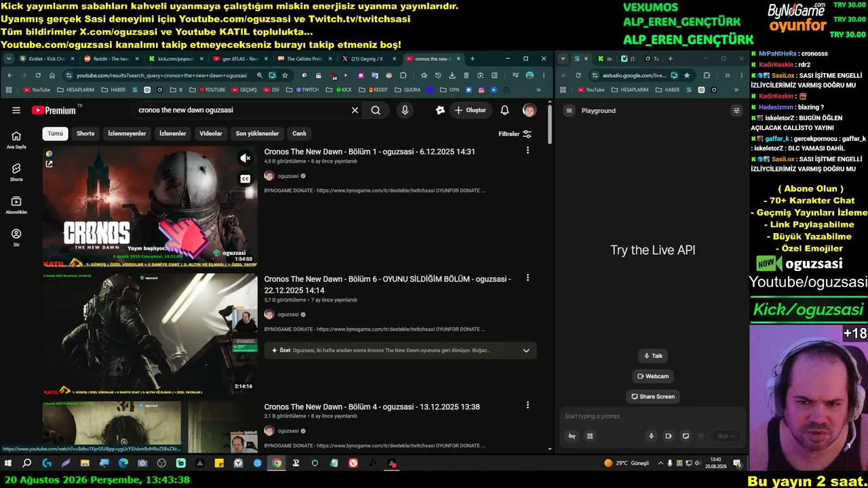Open Windows taskbar search
This screenshot has width=868, height=488.
click(x=27, y=464)
